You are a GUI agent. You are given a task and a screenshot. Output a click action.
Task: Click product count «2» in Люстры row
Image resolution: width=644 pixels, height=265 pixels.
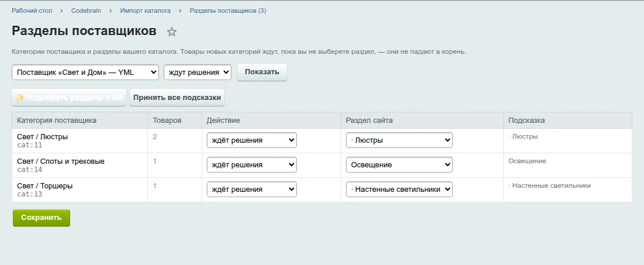pyautogui.click(x=155, y=136)
